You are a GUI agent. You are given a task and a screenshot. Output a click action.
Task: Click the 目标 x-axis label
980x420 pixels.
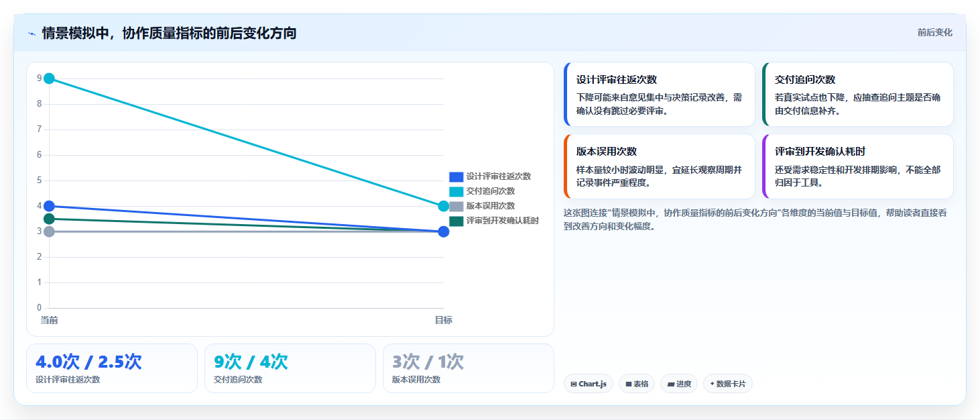coord(443,320)
